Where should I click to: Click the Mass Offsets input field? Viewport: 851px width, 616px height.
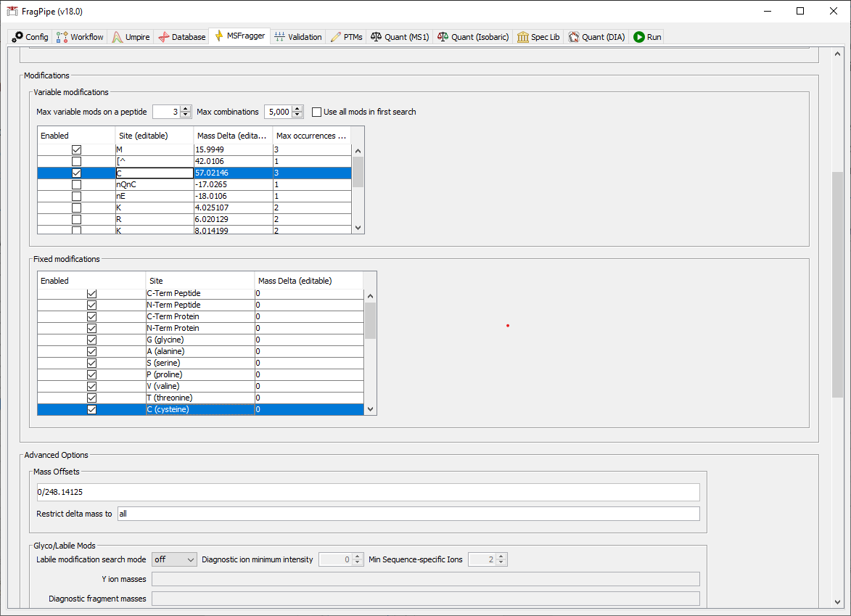368,492
